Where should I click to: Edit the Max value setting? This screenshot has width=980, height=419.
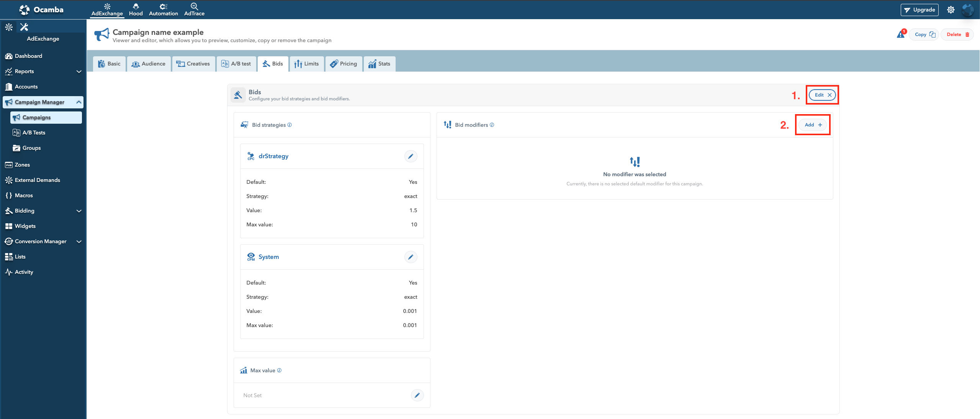click(417, 395)
